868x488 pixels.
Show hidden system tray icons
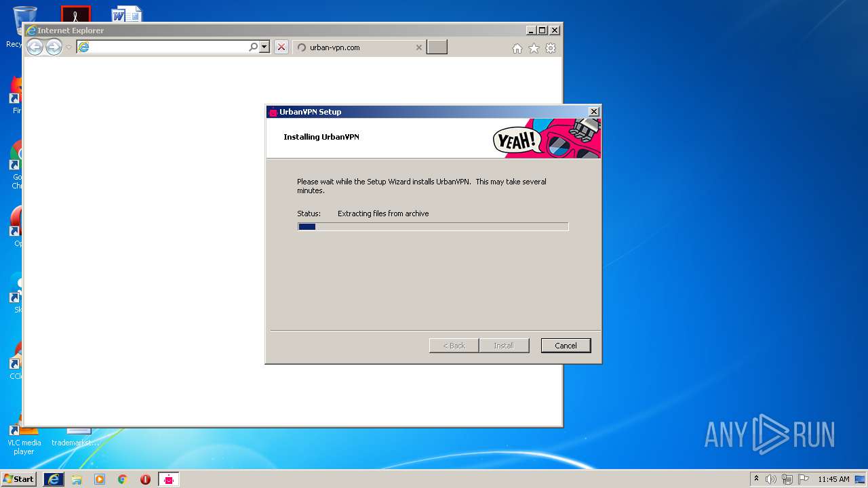(x=756, y=479)
